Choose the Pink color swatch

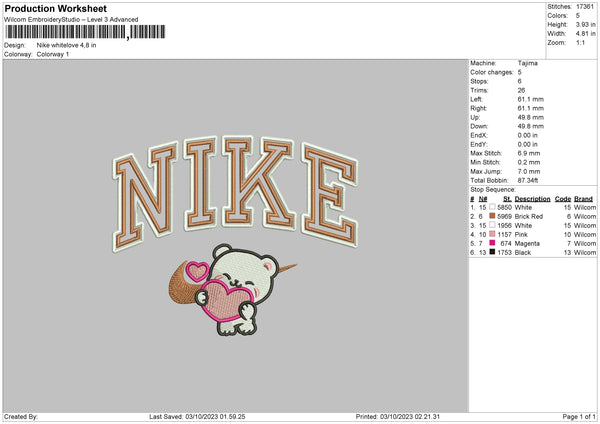(x=492, y=234)
